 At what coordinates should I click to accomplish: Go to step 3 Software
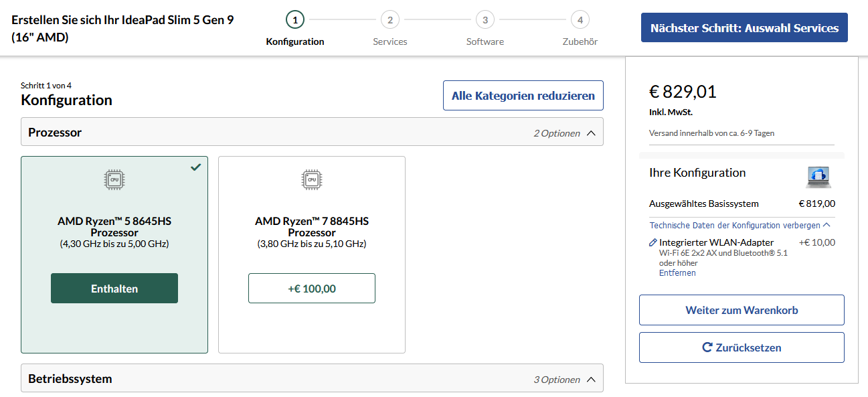(x=485, y=20)
